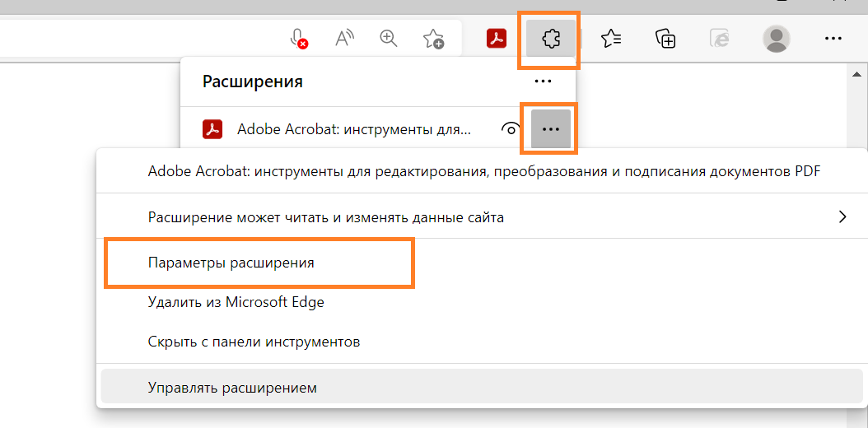868x428 pixels.
Task: Open the Favorites list icon
Action: (611, 39)
